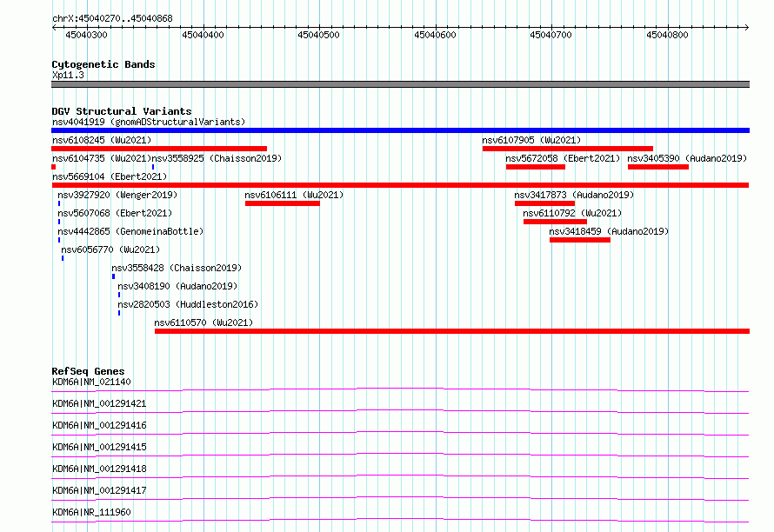Open nsv2820503 (Huddleston2016) label

[188, 304]
